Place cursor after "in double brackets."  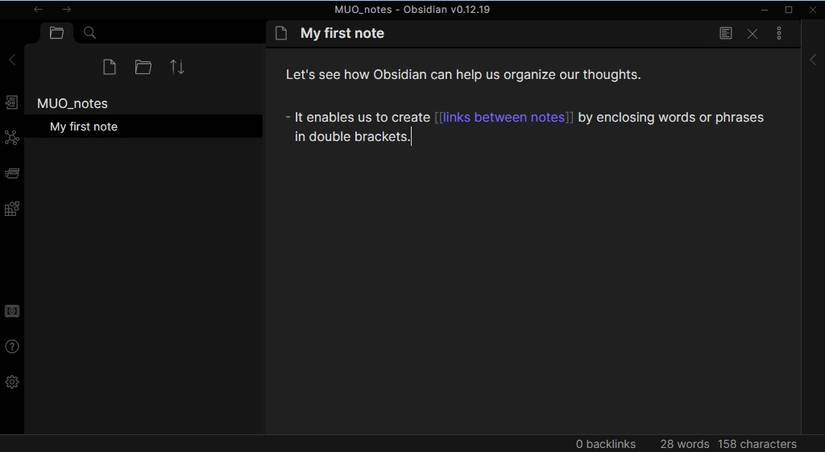[411, 137]
